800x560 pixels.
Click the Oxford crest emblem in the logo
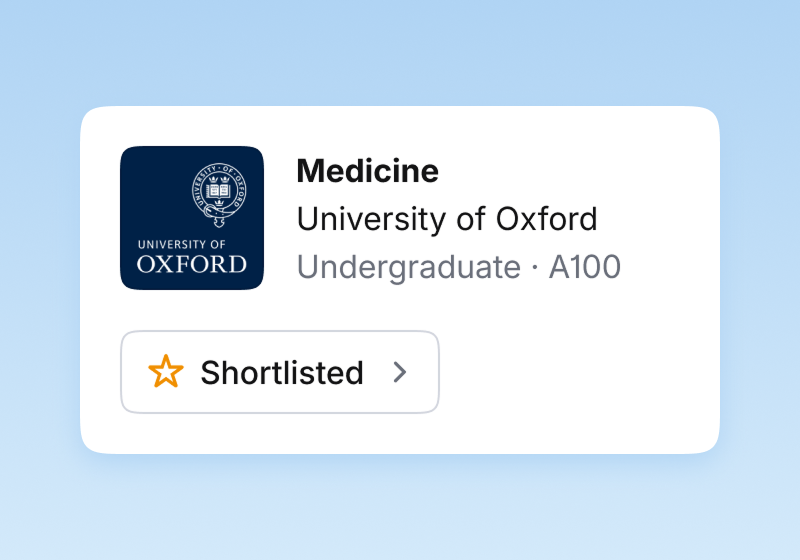[219, 195]
